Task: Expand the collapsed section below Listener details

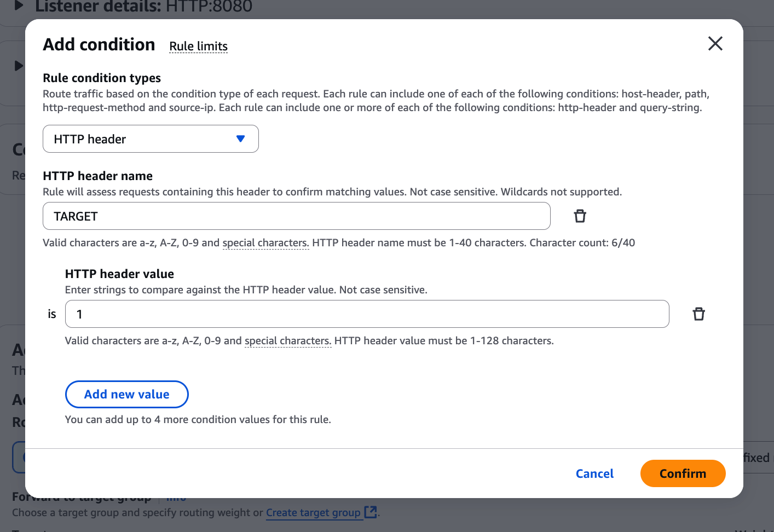Action: click(19, 66)
